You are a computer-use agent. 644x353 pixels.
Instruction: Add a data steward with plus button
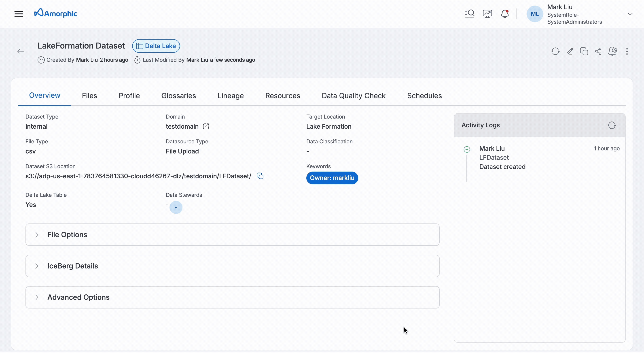tap(176, 208)
